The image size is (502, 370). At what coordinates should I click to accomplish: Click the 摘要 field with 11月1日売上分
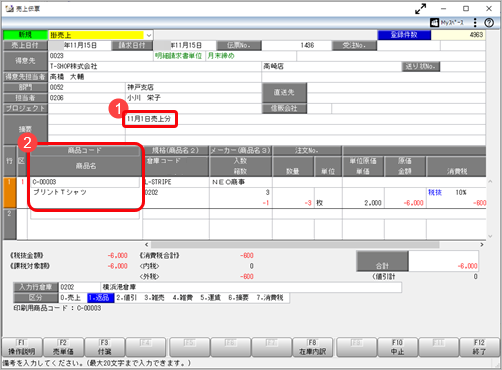[x=150, y=119]
